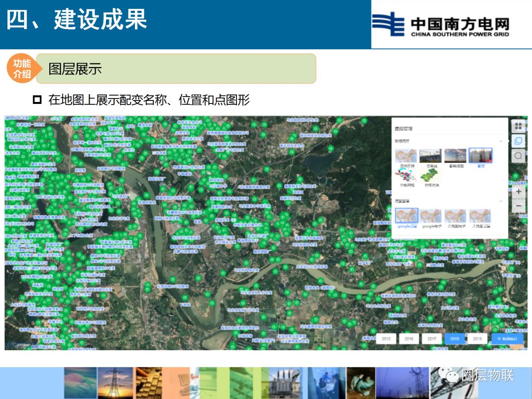Click the 图层管理 panel title
532x399 pixels.
pyautogui.click(x=404, y=129)
